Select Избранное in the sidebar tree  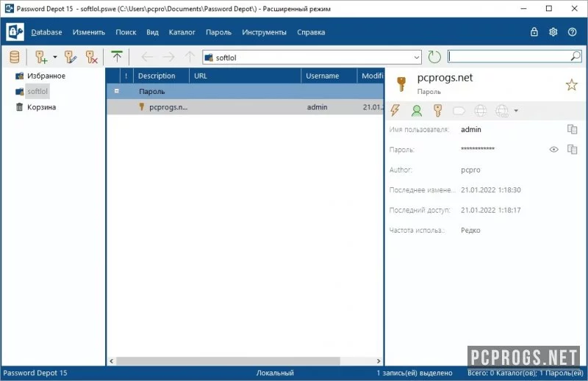point(46,76)
